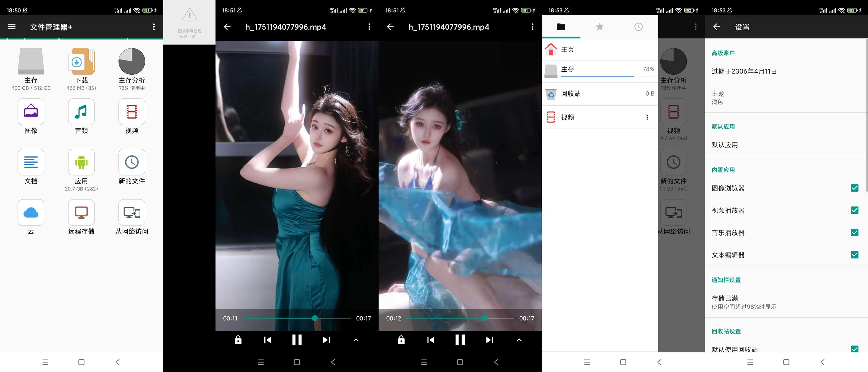Tap the hamburger menu in 文件管理器+

coord(11,27)
